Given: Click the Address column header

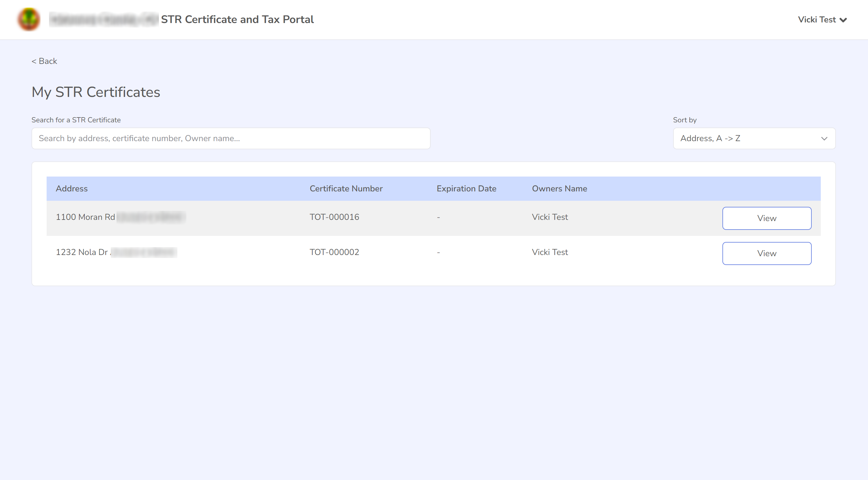Looking at the screenshot, I should (x=72, y=188).
